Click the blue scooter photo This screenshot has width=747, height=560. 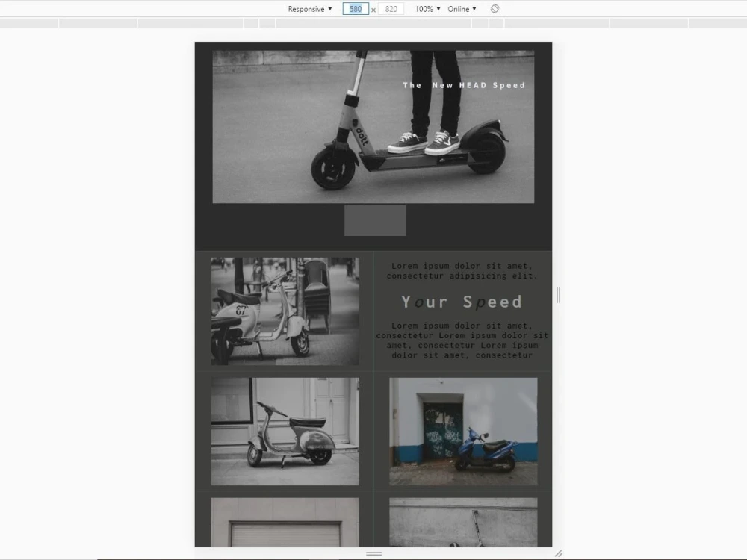coord(463,432)
